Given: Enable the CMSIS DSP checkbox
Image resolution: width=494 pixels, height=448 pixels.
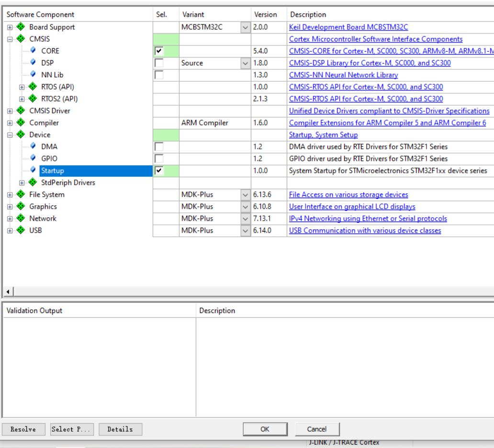Looking at the screenshot, I should [159, 63].
